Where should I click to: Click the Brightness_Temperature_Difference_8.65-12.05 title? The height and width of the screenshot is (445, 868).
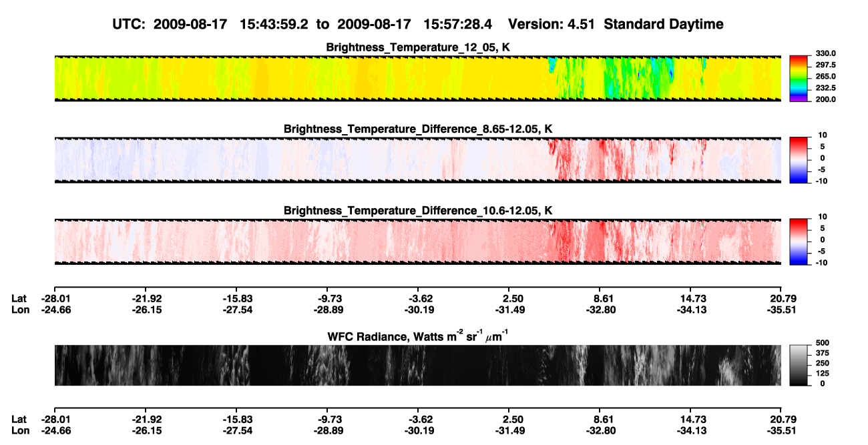pyautogui.click(x=418, y=129)
